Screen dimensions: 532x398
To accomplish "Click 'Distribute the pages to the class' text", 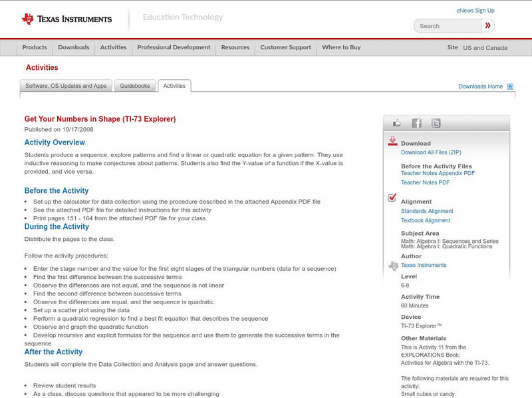I will [x=69, y=239].
